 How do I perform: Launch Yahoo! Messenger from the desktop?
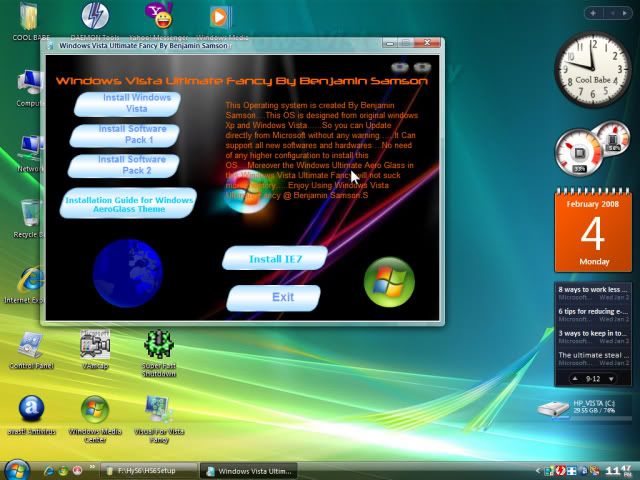[159, 21]
